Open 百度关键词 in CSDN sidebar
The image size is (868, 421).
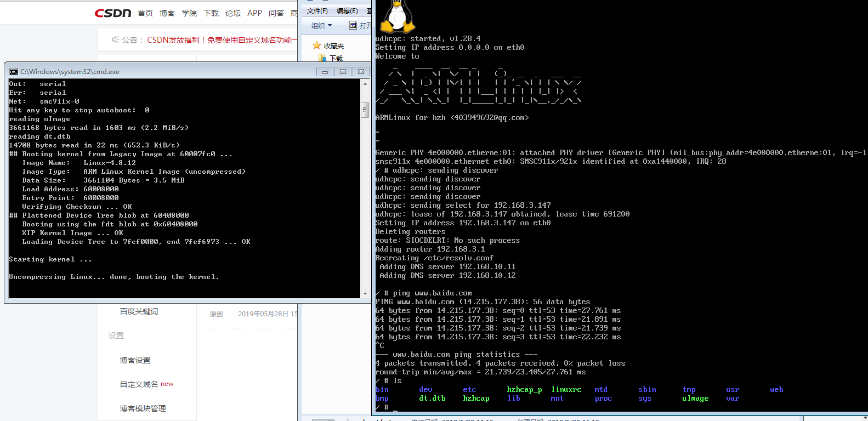pos(139,311)
